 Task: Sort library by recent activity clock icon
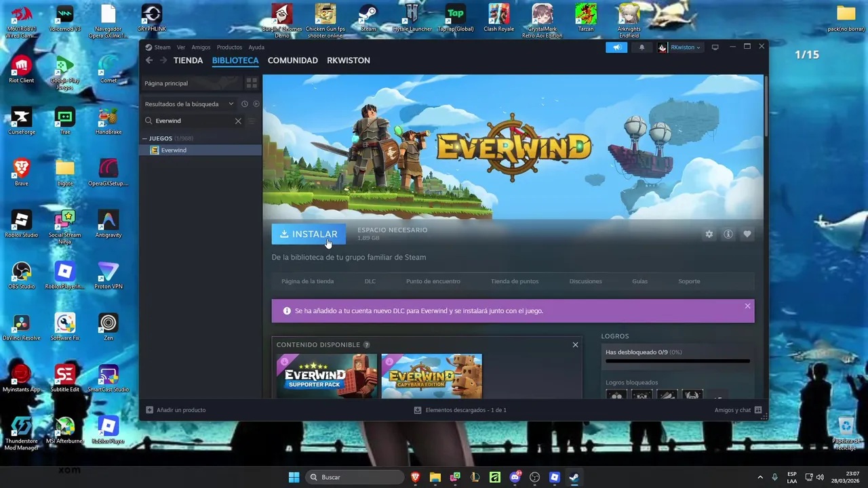[x=245, y=104]
